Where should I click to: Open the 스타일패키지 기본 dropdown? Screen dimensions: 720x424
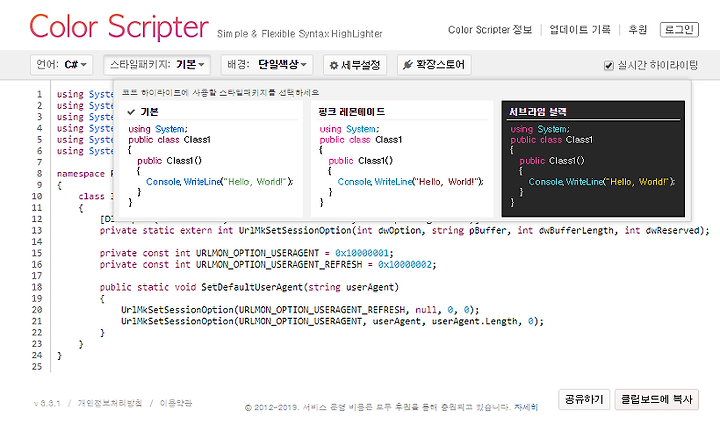[x=157, y=65]
